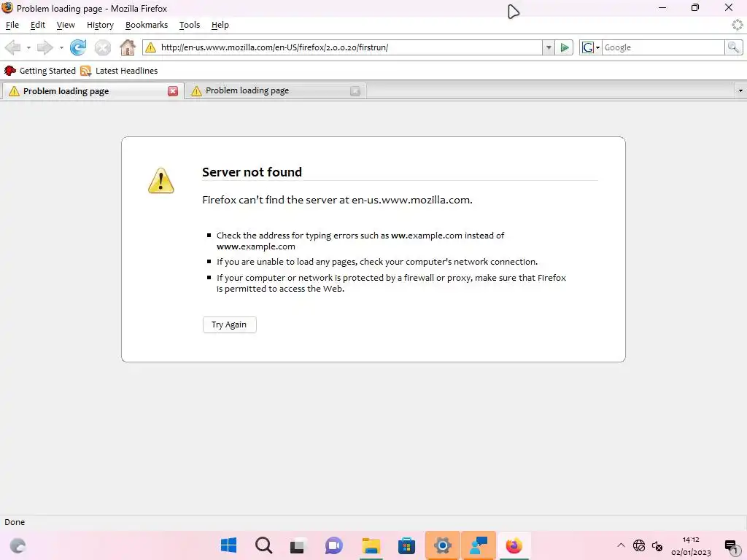This screenshot has height=560, width=747.
Task: Open the Edit menu
Action: coord(38,25)
